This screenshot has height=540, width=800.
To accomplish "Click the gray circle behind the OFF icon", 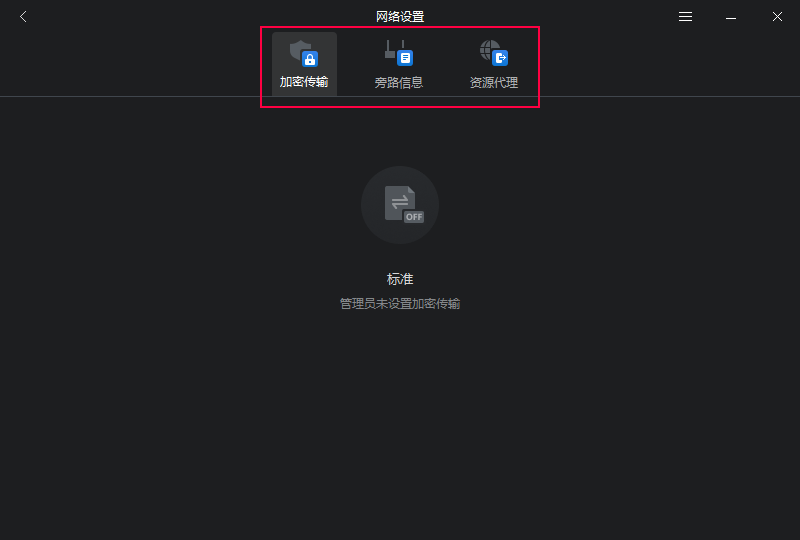I will pyautogui.click(x=400, y=205).
